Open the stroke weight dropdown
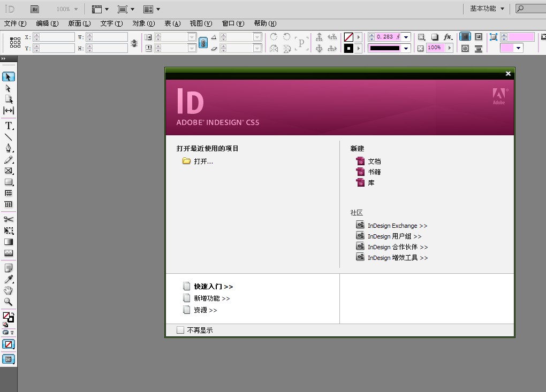The image size is (546, 392). click(406, 37)
